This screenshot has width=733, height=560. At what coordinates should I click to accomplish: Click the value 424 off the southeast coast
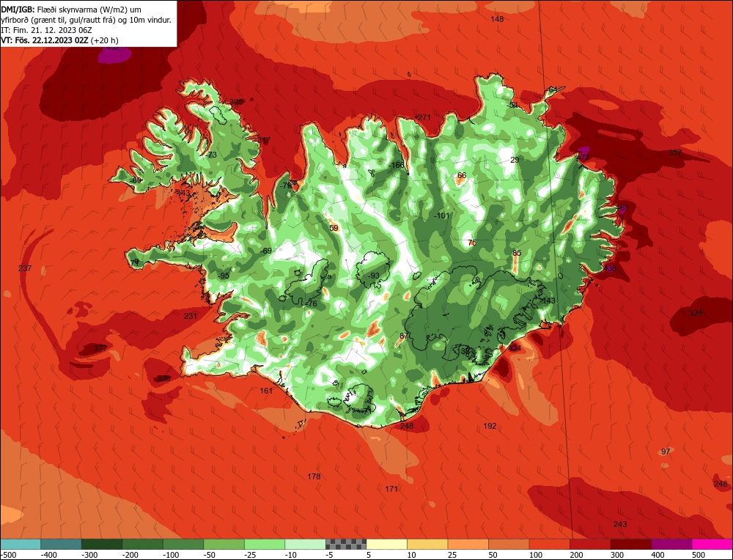coord(515,348)
